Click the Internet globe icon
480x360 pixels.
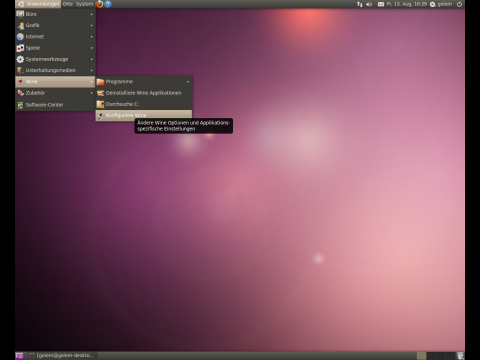pos(20,37)
